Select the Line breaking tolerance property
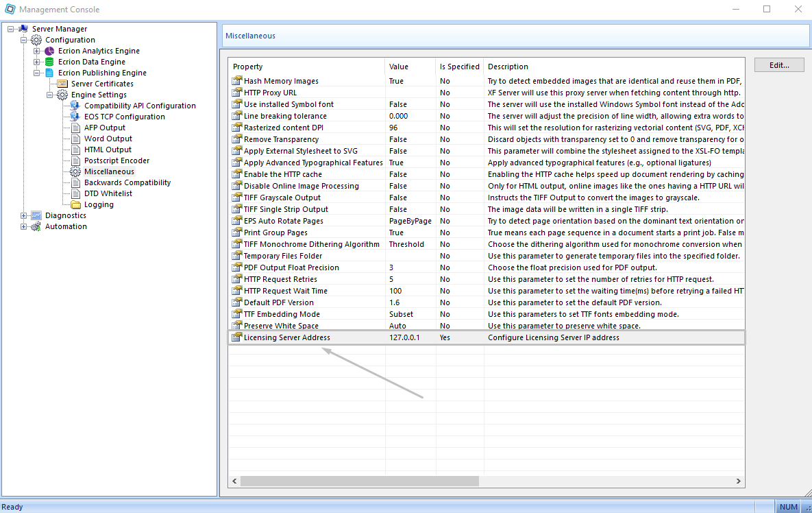 coord(285,116)
